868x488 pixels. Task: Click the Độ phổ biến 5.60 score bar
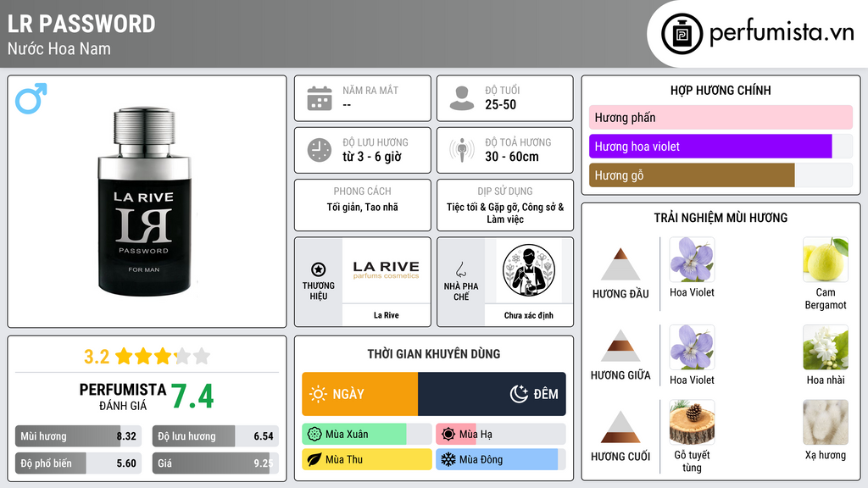point(78,463)
